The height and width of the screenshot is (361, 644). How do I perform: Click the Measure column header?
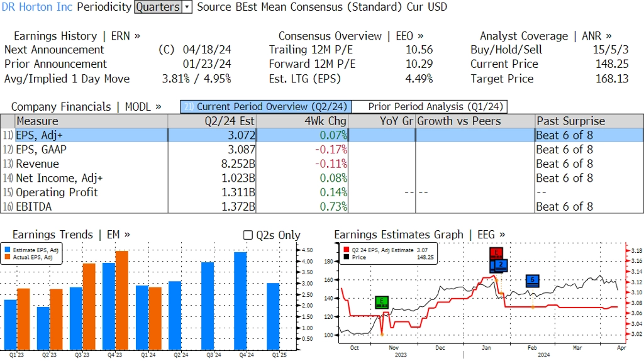click(91, 121)
